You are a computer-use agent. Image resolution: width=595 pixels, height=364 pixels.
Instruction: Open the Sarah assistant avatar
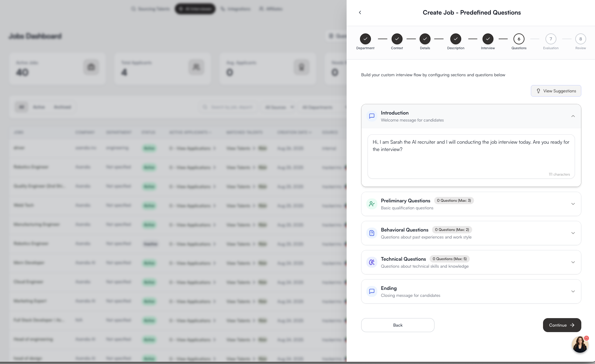coord(580,345)
